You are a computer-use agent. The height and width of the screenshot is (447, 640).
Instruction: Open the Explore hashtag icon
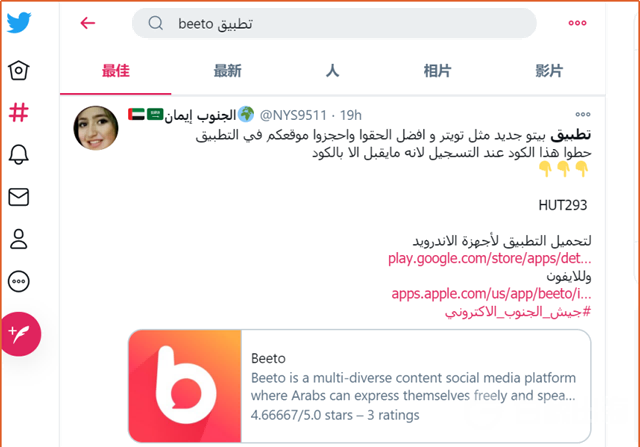point(19,112)
